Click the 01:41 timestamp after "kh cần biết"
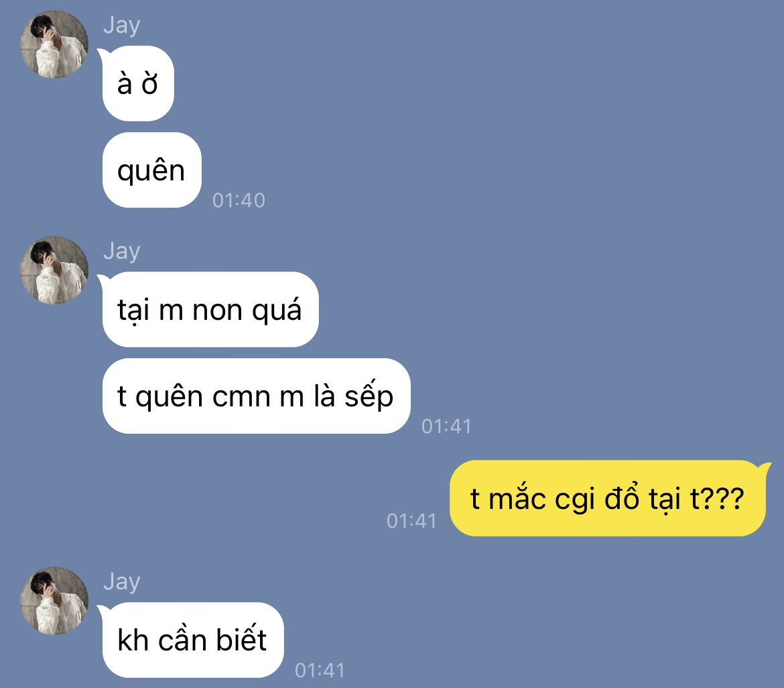784x688 pixels. pyautogui.click(x=320, y=671)
